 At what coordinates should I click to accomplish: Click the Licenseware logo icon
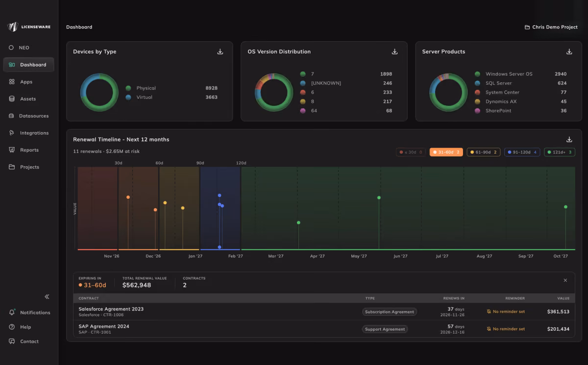[13, 27]
